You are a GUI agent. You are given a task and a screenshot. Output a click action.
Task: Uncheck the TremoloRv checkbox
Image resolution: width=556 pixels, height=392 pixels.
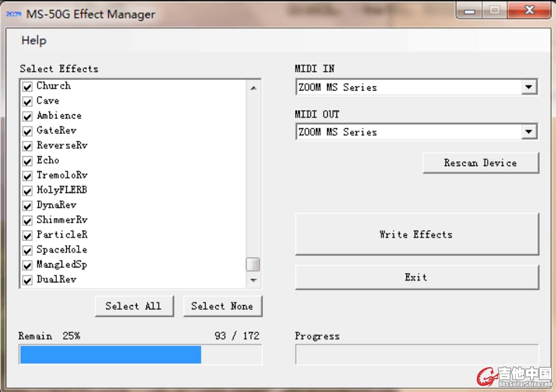[27, 176]
